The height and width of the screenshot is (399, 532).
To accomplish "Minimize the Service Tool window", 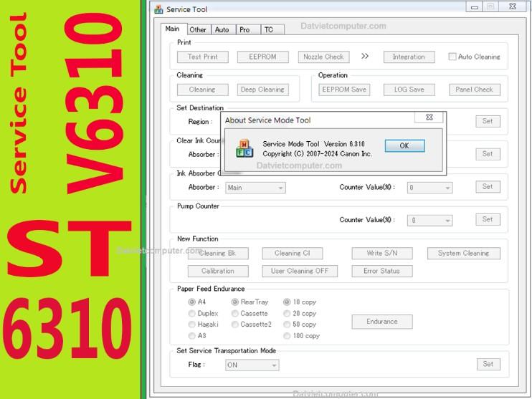I will point(475,7).
